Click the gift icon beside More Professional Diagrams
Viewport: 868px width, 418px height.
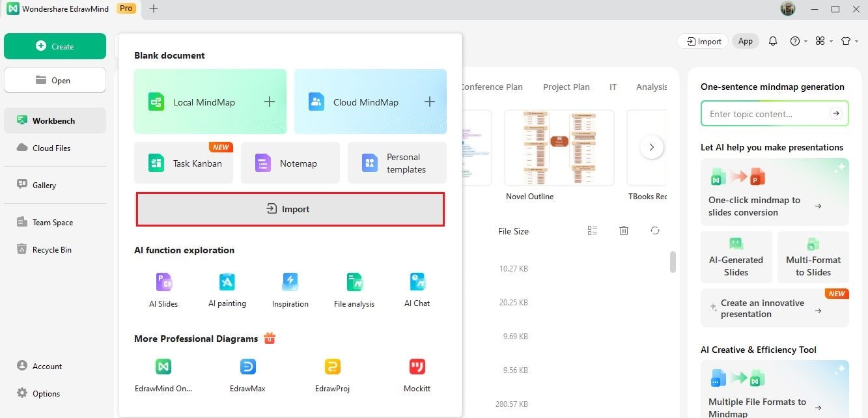pos(270,338)
